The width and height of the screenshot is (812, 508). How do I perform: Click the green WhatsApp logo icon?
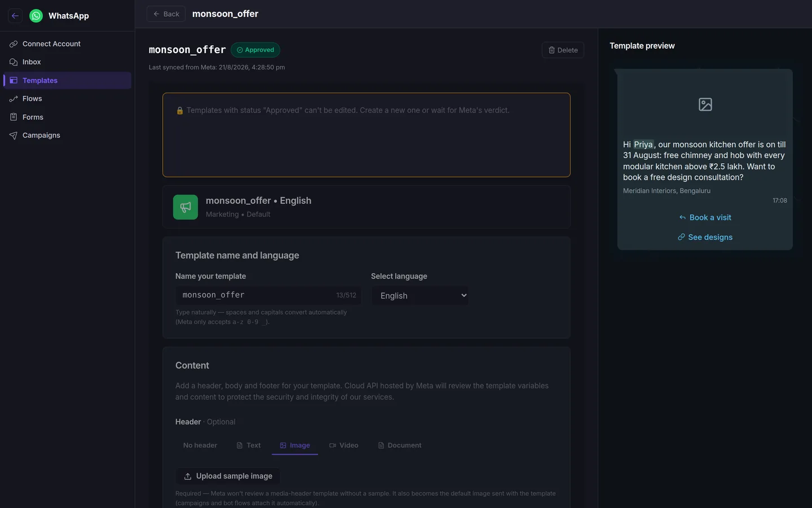pos(36,16)
